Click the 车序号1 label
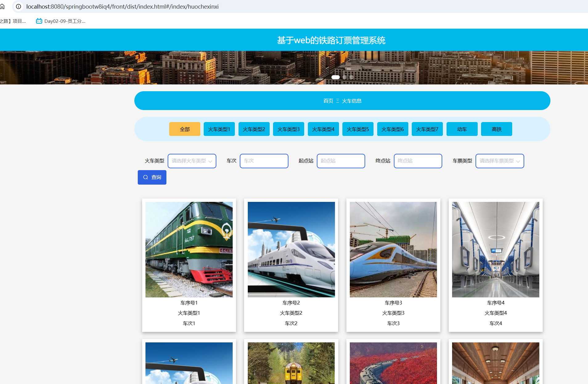 click(189, 303)
